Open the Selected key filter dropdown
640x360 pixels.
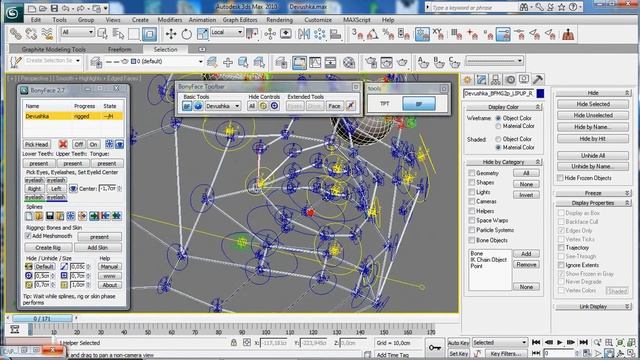[500, 342]
